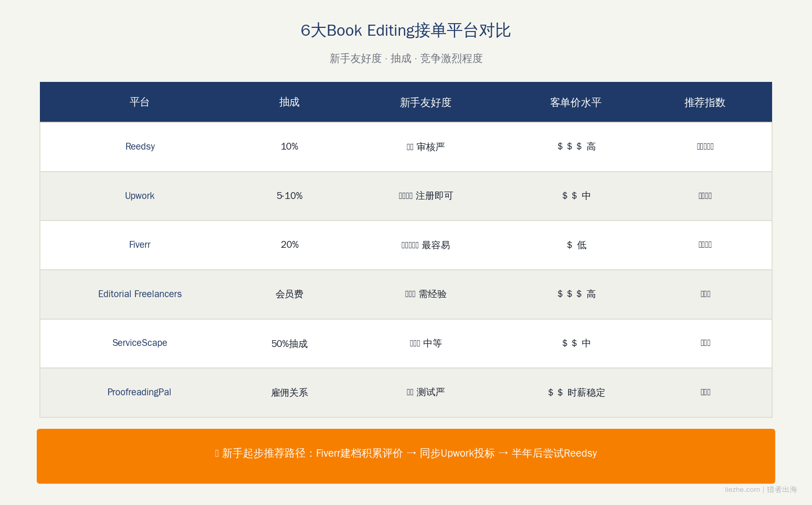The image size is (812, 505).
Task: Click the $ $ 中 cell in ServiceScape row
Action: coord(576,343)
